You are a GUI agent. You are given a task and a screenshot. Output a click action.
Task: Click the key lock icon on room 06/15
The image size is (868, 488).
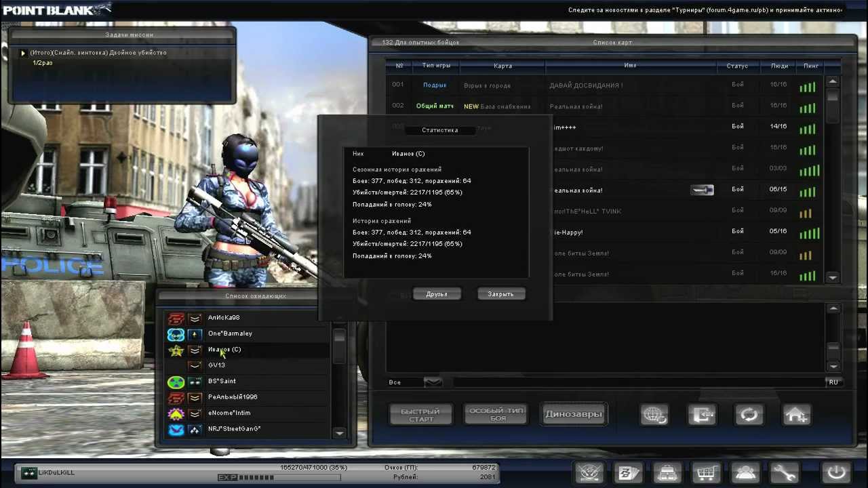[702, 190]
